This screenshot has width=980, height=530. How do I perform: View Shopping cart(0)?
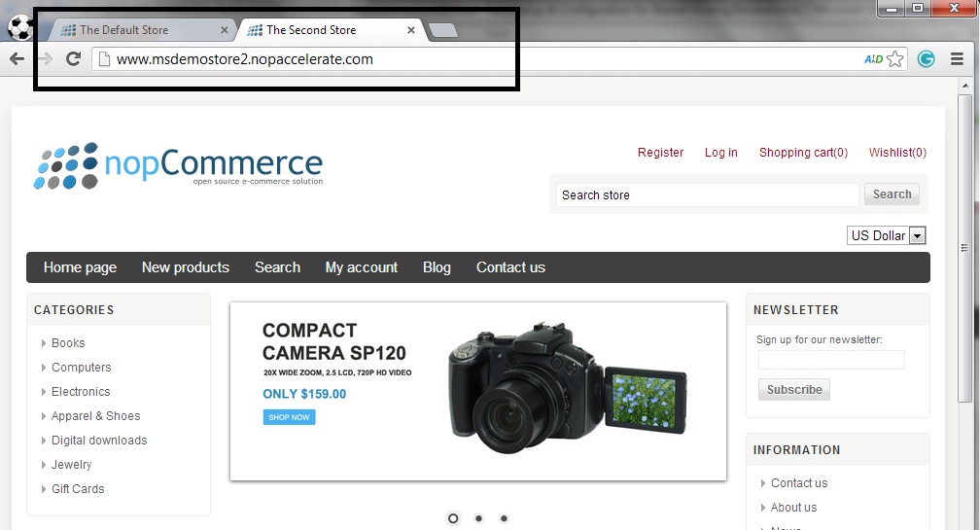(804, 153)
